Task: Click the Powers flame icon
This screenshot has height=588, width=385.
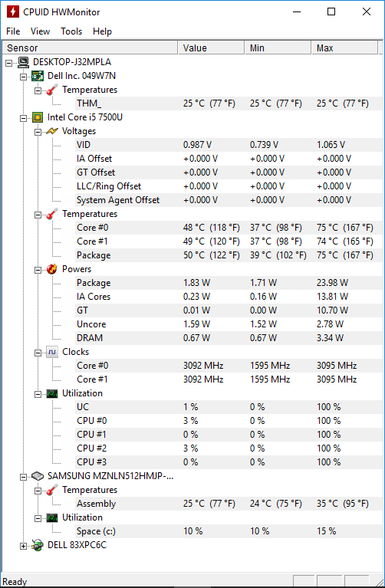Action: click(x=52, y=269)
